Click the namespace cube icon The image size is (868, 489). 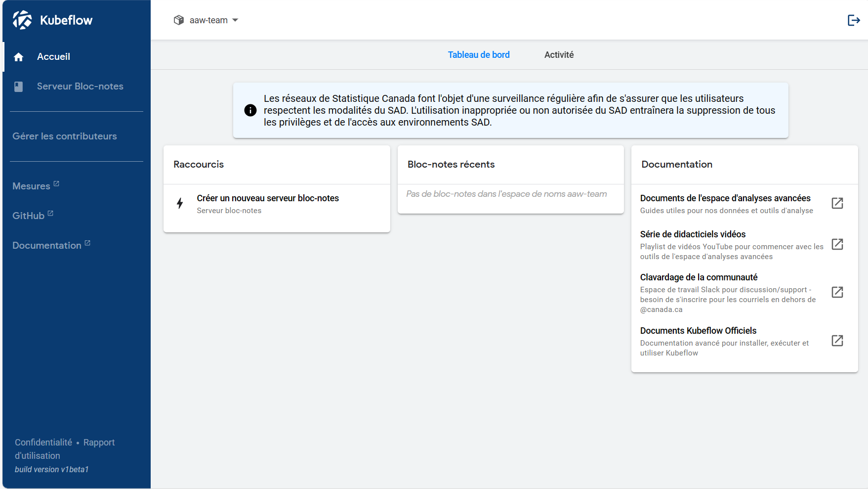click(179, 20)
